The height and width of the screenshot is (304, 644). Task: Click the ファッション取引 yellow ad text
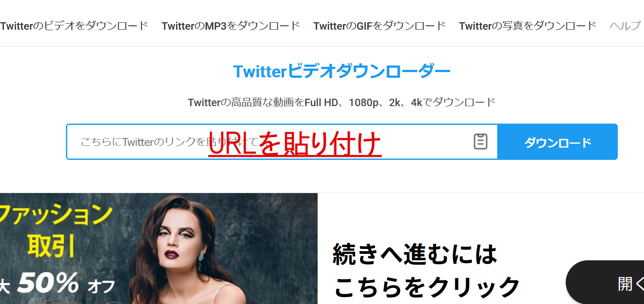56,231
